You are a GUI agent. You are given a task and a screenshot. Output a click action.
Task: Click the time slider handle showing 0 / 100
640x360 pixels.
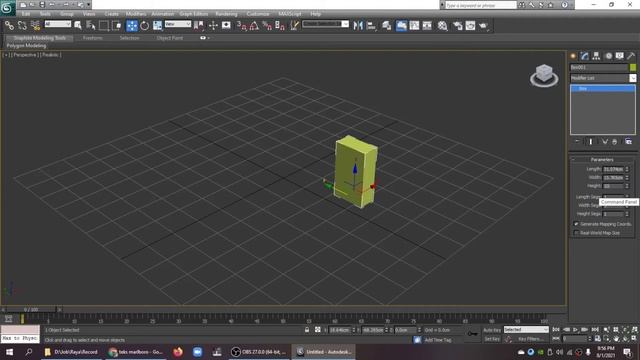click(x=31, y=309)
